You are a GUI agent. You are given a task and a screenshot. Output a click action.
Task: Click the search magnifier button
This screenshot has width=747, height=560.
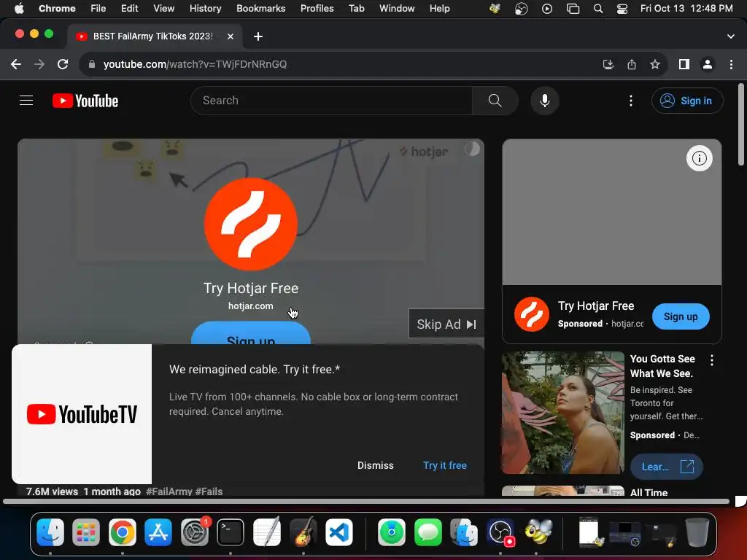coord(495,101)
